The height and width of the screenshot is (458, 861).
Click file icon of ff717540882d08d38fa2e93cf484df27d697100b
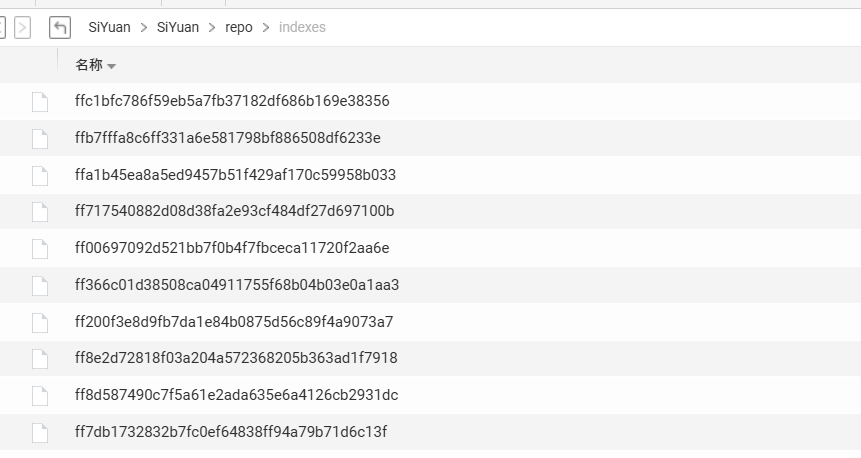[x=40, y=211]
